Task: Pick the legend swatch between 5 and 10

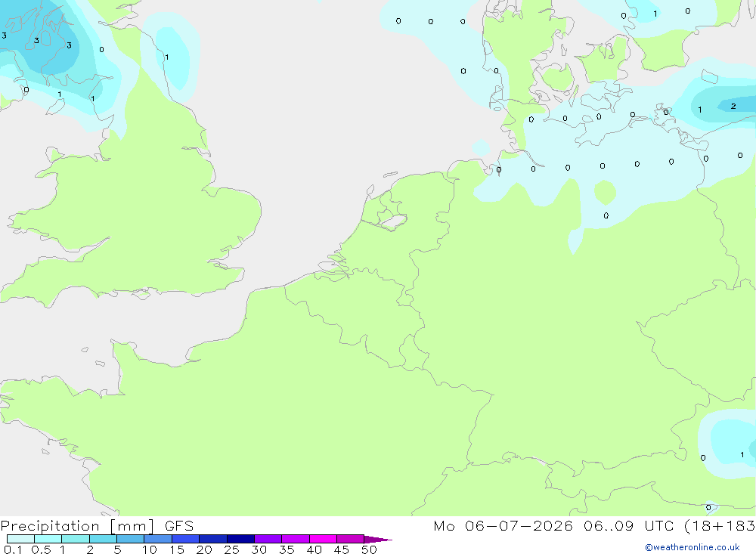Action: point(131,539)
